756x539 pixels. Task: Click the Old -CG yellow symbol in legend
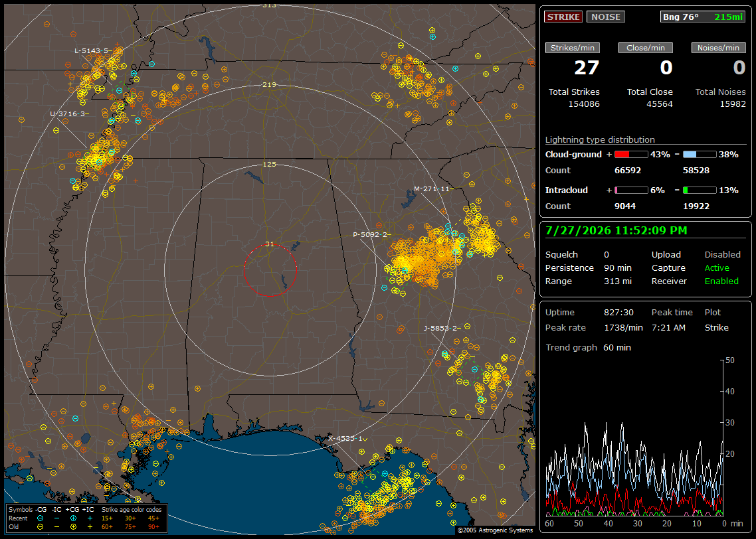pos(40,527)
